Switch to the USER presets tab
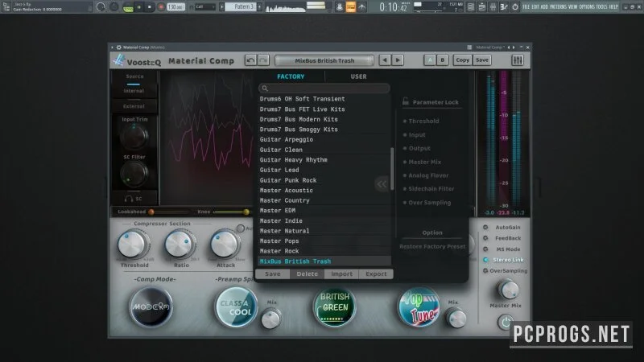 pyautogui.click(x=358, y=76)
